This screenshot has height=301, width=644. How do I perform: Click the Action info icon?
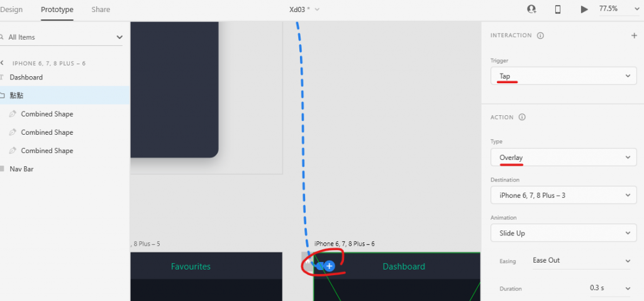click(522, 117)
